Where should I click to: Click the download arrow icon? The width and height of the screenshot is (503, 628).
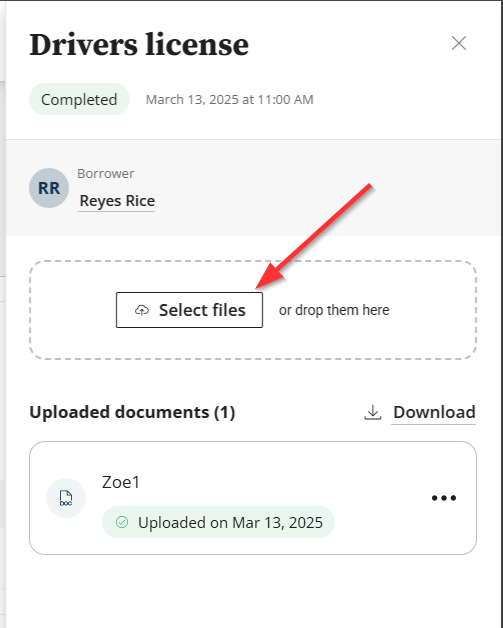pos(373,413)
